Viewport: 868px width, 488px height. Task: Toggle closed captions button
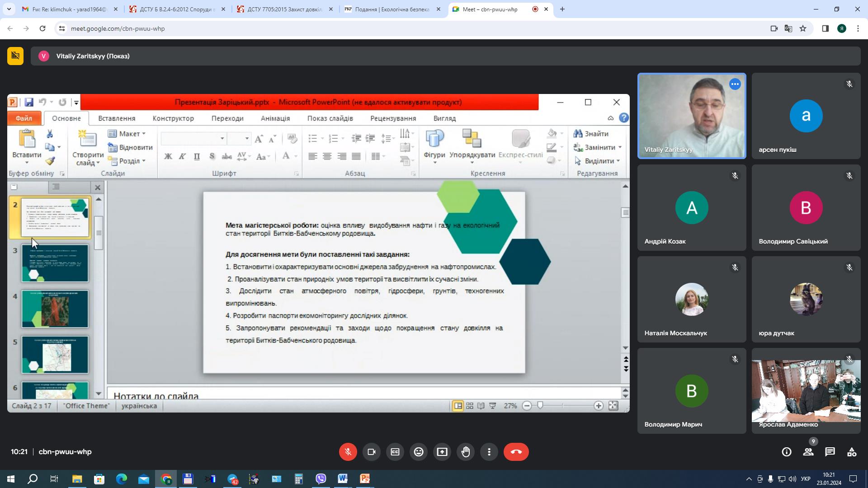395,452
